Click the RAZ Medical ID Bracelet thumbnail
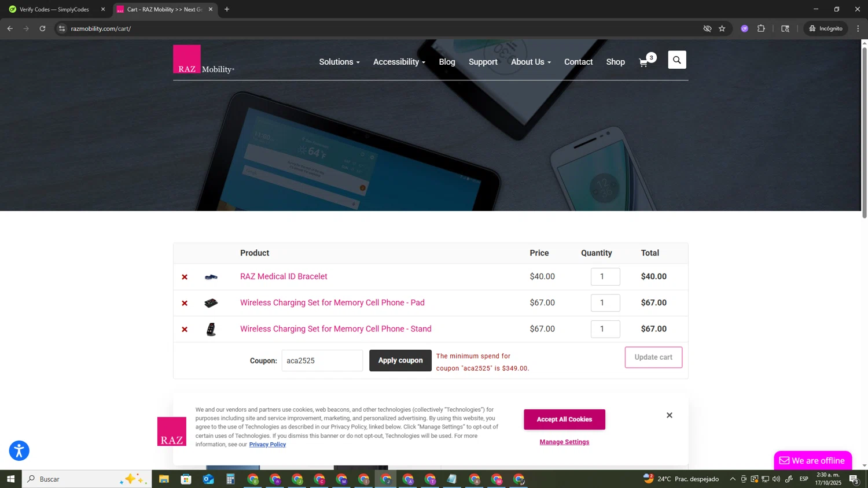The image size is (868, 488). click(211, 277)
